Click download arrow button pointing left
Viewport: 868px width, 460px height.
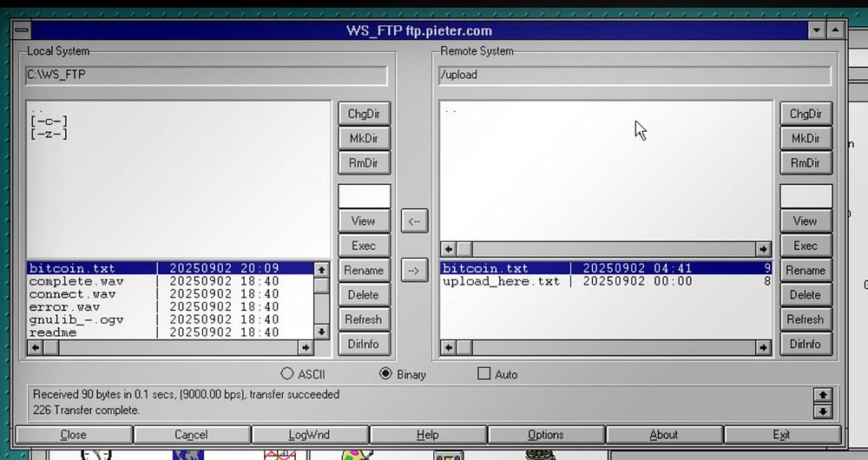pyautogui.click(x=414, y=220)
